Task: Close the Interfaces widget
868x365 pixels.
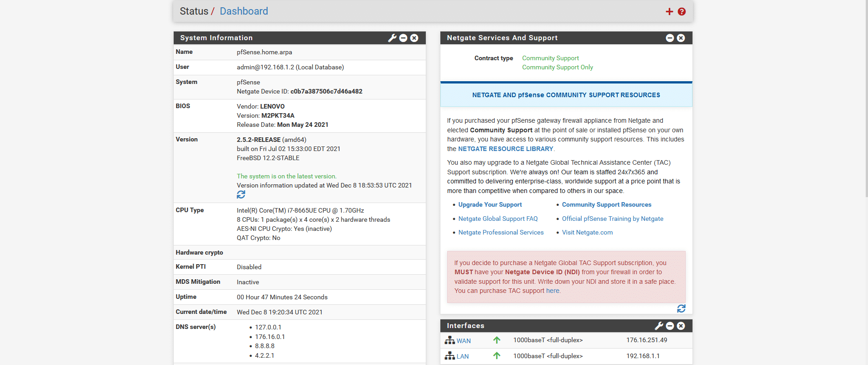Action: [681, 326]
